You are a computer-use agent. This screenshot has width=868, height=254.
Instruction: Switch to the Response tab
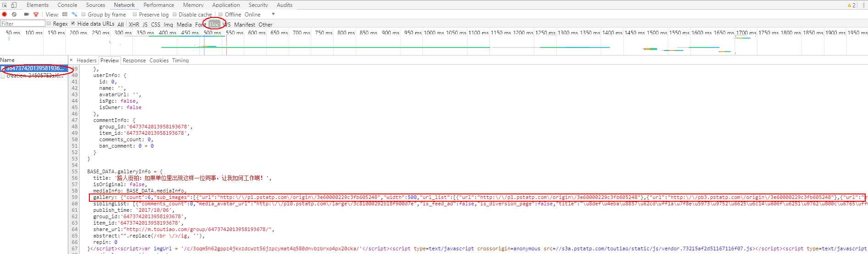click(x=134, y=61)
